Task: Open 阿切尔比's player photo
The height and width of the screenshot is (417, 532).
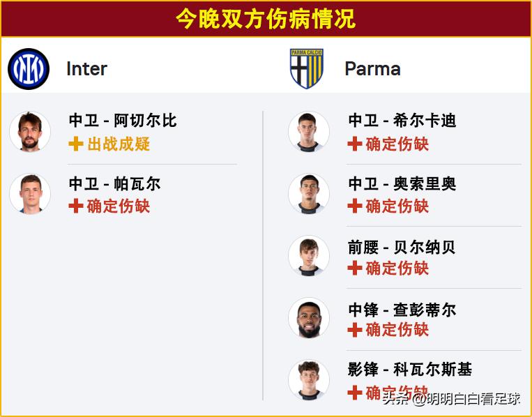Action: pos(30,131)
